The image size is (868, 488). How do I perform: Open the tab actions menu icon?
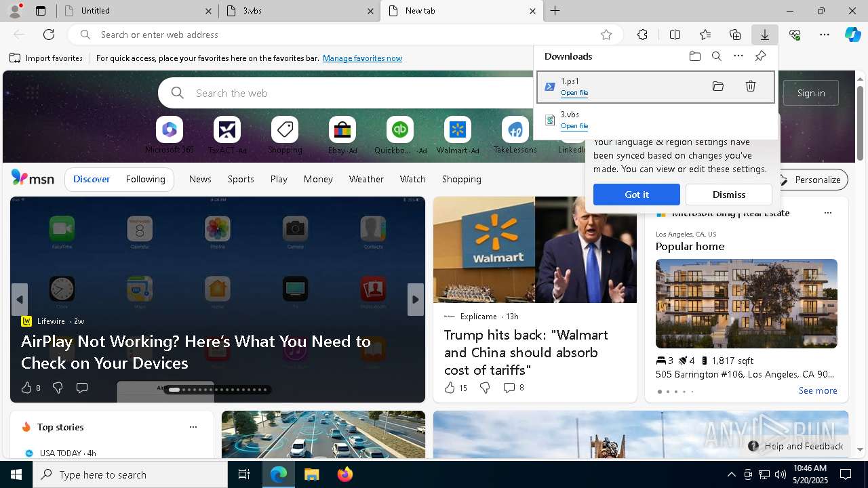click(x=41, y=11)
